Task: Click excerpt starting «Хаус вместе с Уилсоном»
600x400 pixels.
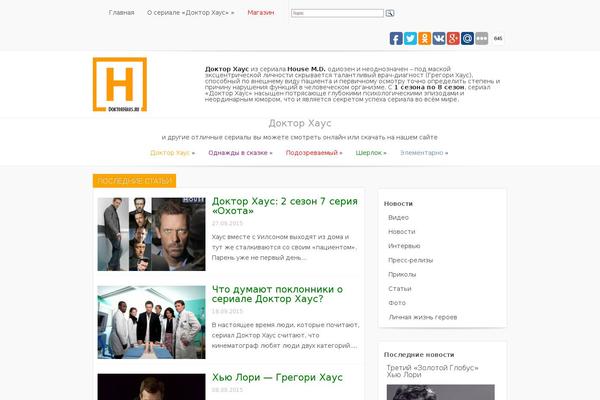Action: [284, 247]
